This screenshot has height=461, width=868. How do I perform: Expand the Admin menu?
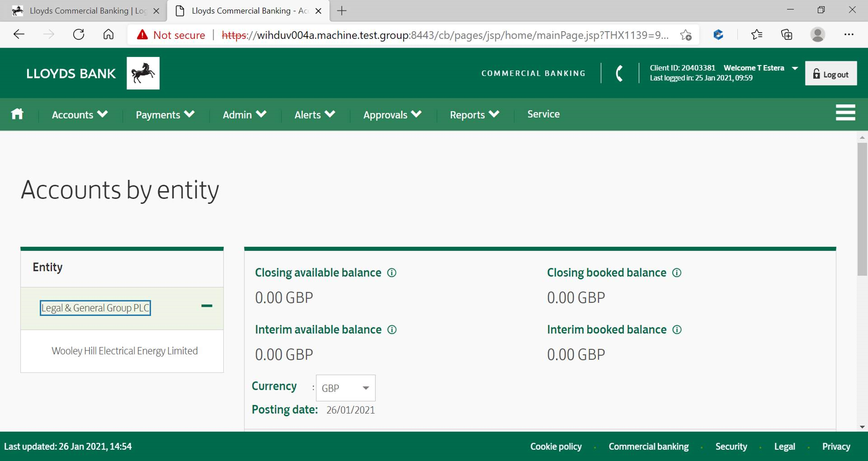pyautogui.click(x=244, y=115)
